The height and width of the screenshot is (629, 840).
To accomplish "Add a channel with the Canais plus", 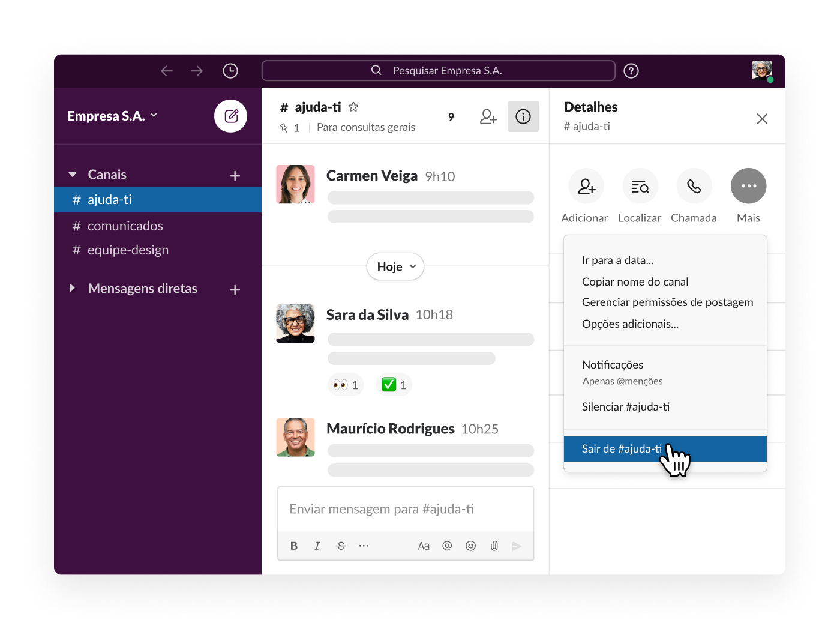I will 235,176.
